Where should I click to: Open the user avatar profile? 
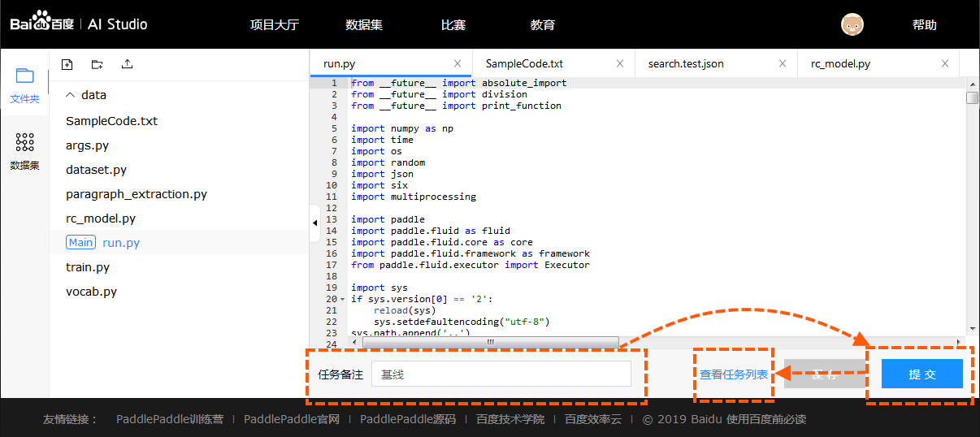point(852,24)
